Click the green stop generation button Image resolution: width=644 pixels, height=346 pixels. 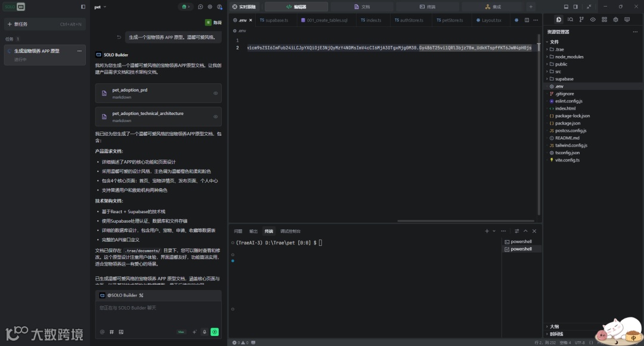[x=215, y=332]
